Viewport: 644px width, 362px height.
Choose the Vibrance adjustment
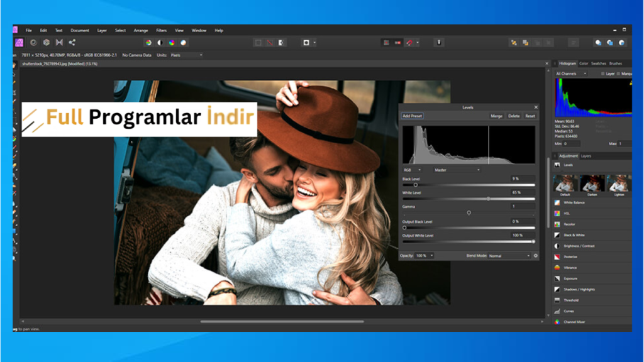click(592, 268)
